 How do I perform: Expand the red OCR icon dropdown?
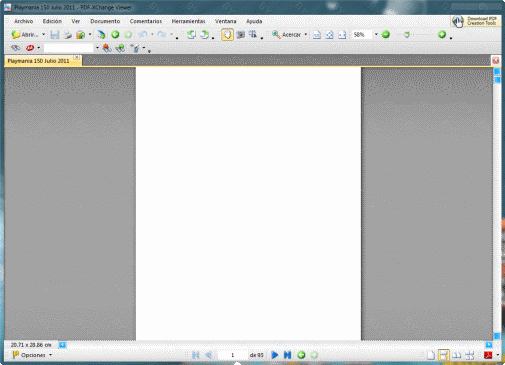[x=39, y=48]
